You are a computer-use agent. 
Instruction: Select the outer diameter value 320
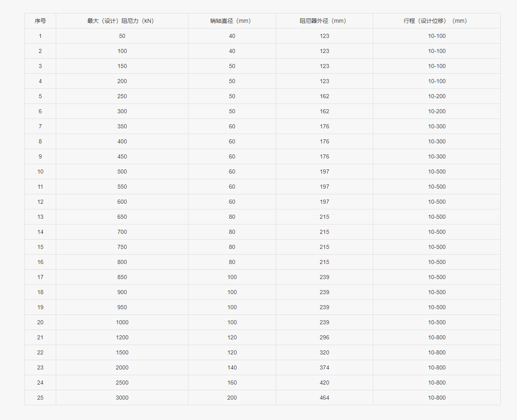click(x=324, y=352)
